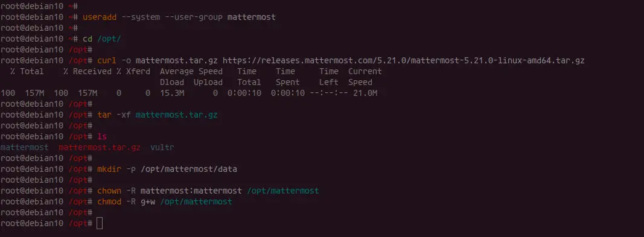
Task: Click the 21.0M current speed value
Action: click(x=365, y=93)
